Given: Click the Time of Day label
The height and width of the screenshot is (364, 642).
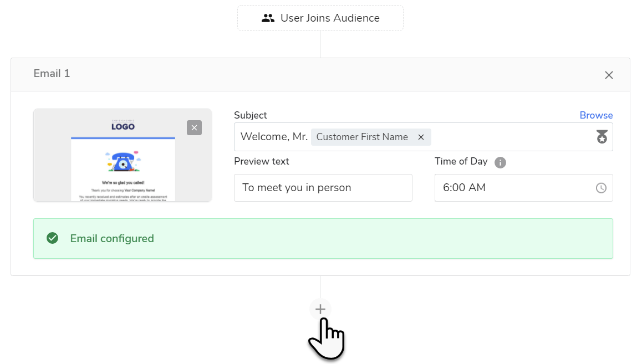Looking at the screenshot, I should 461,161.
